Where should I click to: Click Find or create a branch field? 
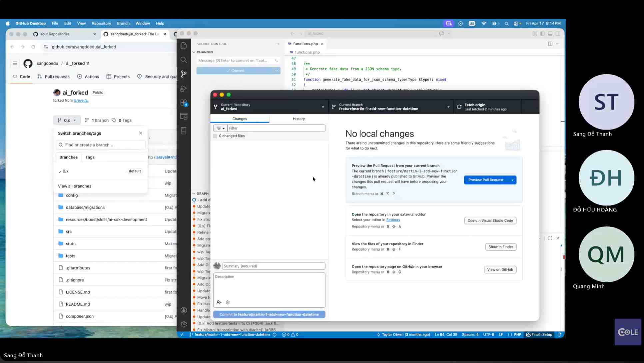pyautogui.click(x=101, y=145)
